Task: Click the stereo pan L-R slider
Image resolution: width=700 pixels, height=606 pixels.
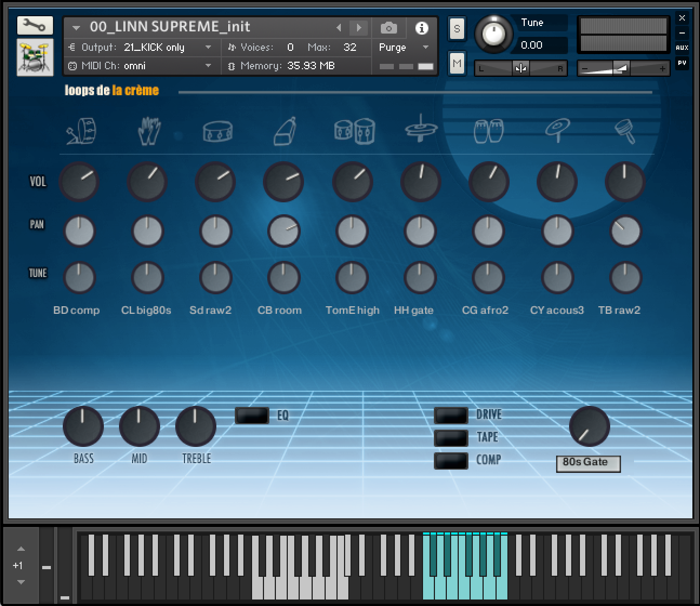Action: pos(521,69)
